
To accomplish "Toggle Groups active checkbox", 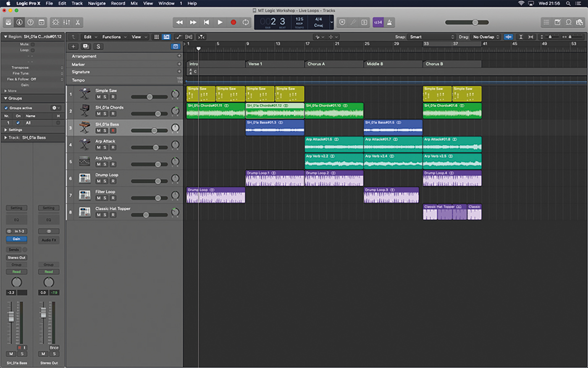I will click(6, 108).
